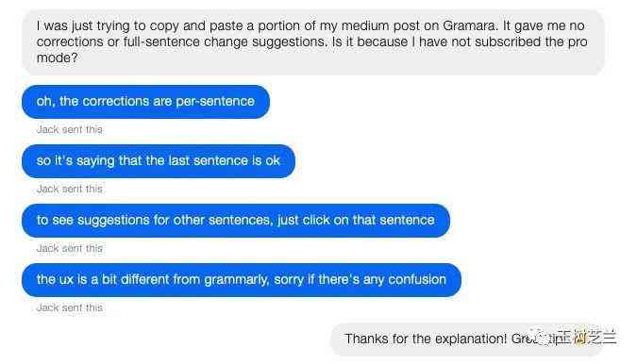Click 'Jack sent this' under 'last sentence is ok'
Image resolution: width=637 pixels, height=364 pixels.
pos(70,189)
